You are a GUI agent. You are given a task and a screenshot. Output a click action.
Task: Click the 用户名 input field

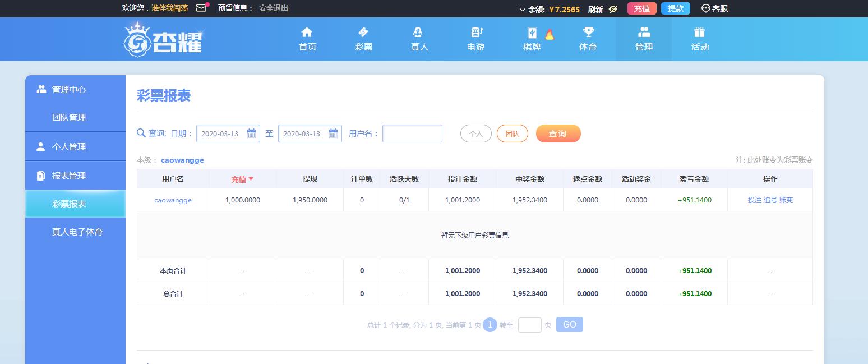412,133
